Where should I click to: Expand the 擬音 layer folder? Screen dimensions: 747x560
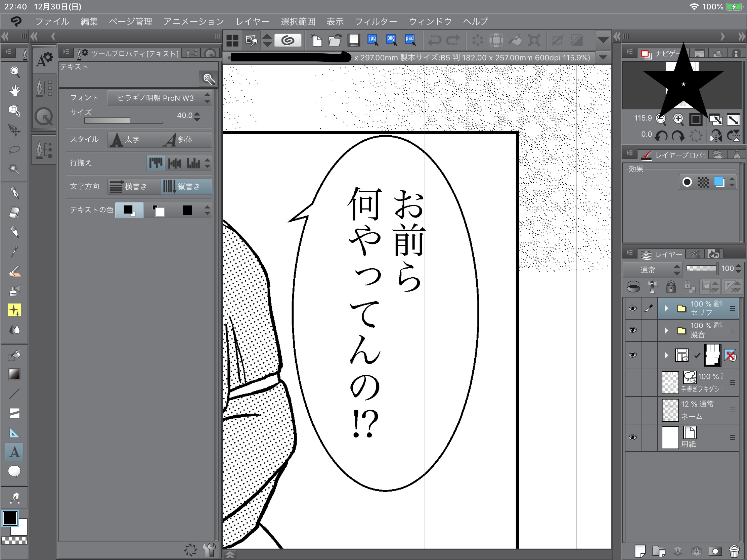666,330
